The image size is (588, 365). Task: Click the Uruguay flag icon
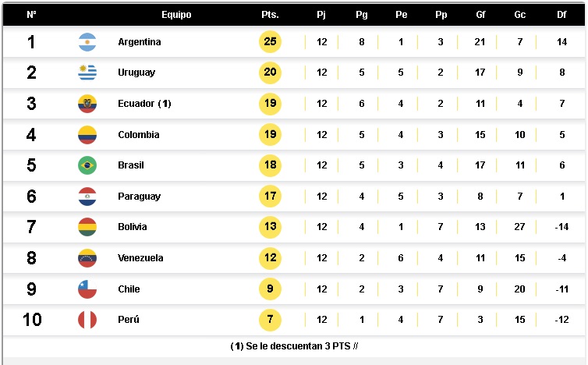point(87,73)
